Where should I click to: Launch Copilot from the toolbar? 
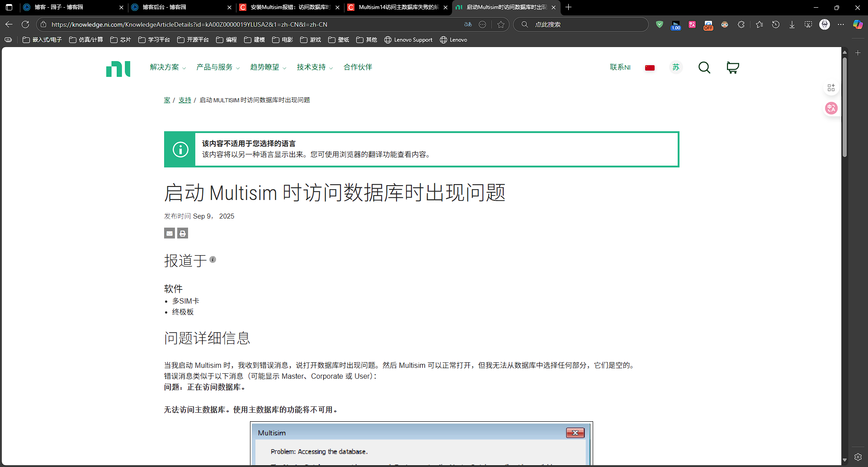[858, 24]
